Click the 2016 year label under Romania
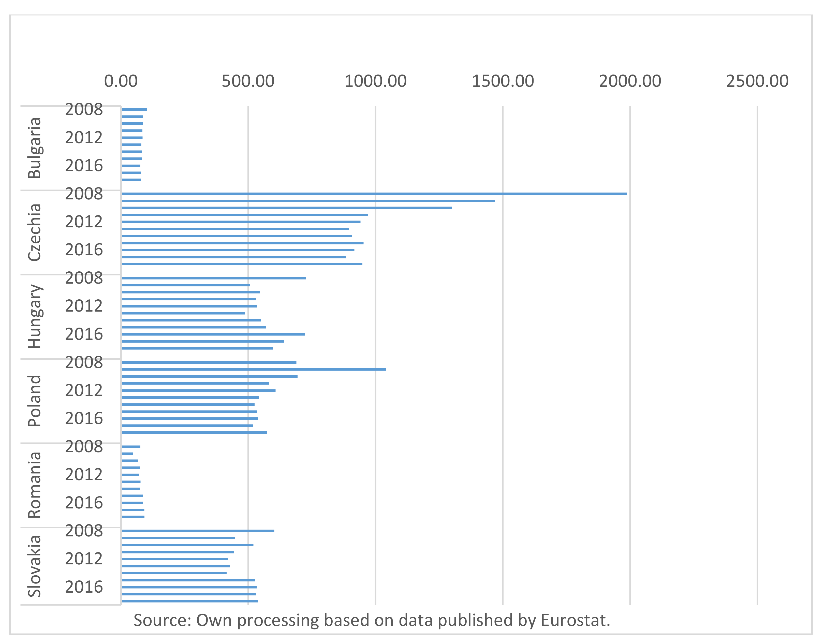824x644 pixels. (84, 503)
